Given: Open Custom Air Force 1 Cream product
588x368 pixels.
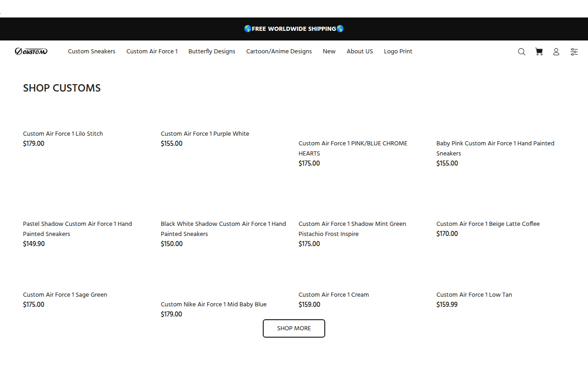Looking at the screenshot, I should pos(334,295).
